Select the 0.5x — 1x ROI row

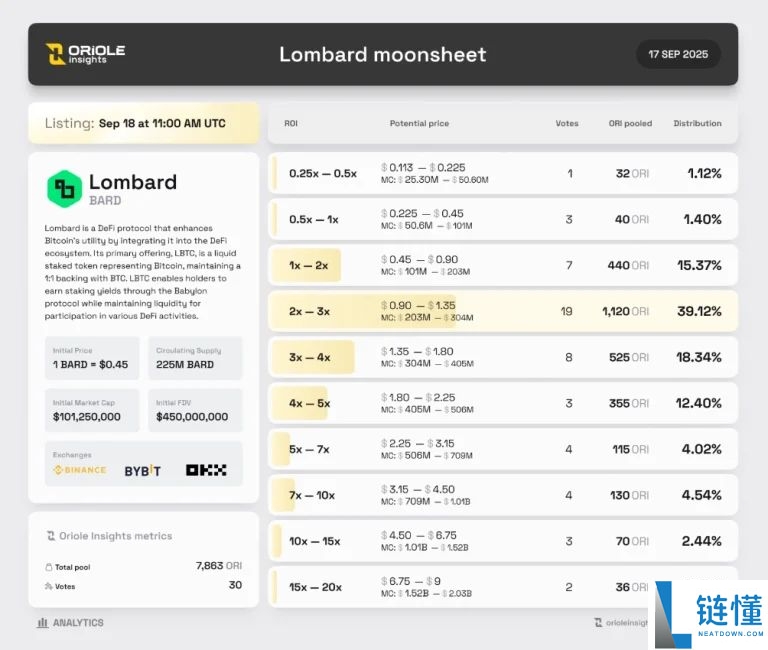[x=503, y=219]
